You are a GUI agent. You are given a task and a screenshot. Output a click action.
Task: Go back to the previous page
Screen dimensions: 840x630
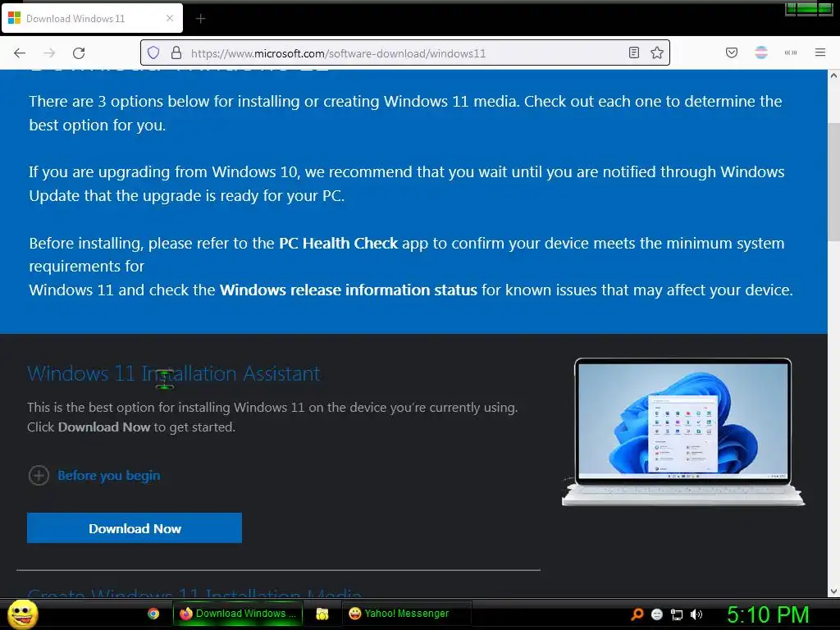pyautogui.click(x=20, y=52)
